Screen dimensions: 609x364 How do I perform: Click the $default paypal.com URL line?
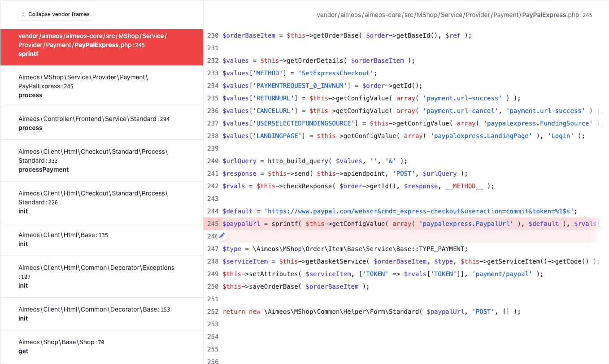click(400, 211)
